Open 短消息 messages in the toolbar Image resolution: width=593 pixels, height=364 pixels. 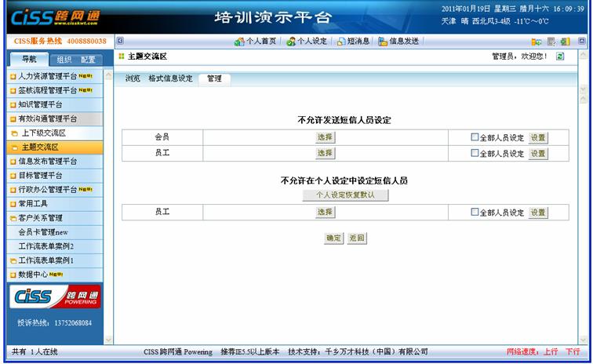point(353,42)
